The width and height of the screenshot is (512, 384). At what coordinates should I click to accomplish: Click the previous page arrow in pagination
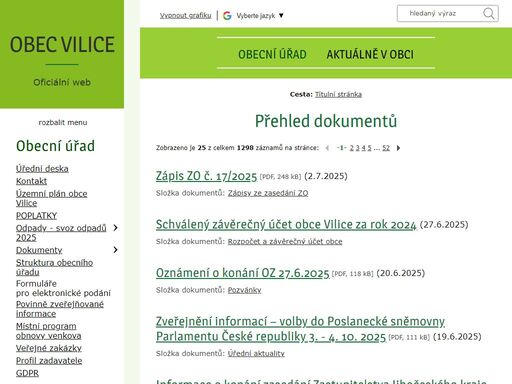point(327,148)
